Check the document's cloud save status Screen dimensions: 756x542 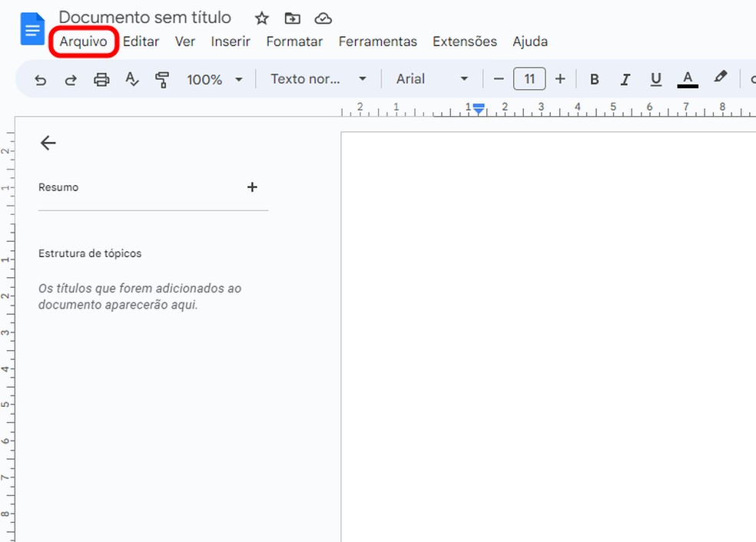pos(323,18)
